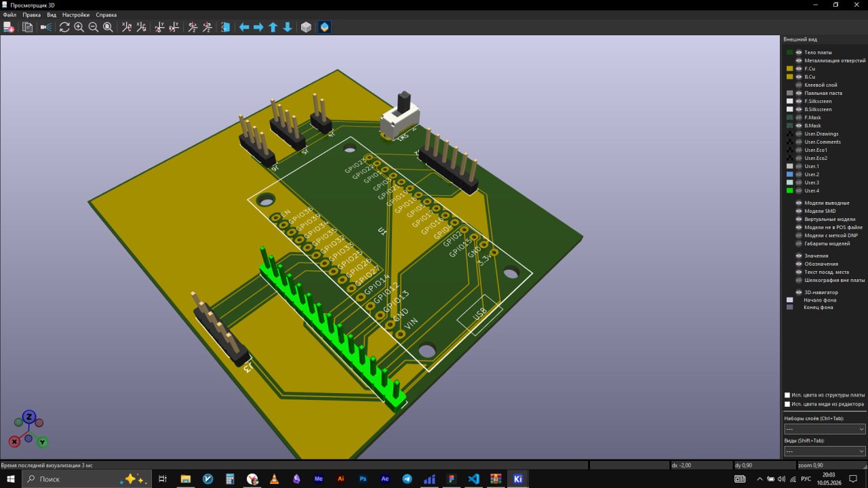
Task: Open the 'Виды' viewport presets dropdown
Action: click(825, 451)
